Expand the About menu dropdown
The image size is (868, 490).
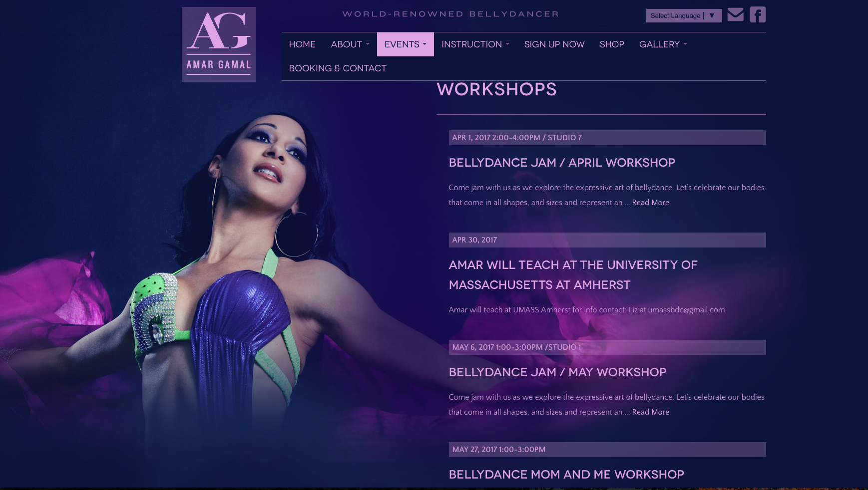pos(350,44)
